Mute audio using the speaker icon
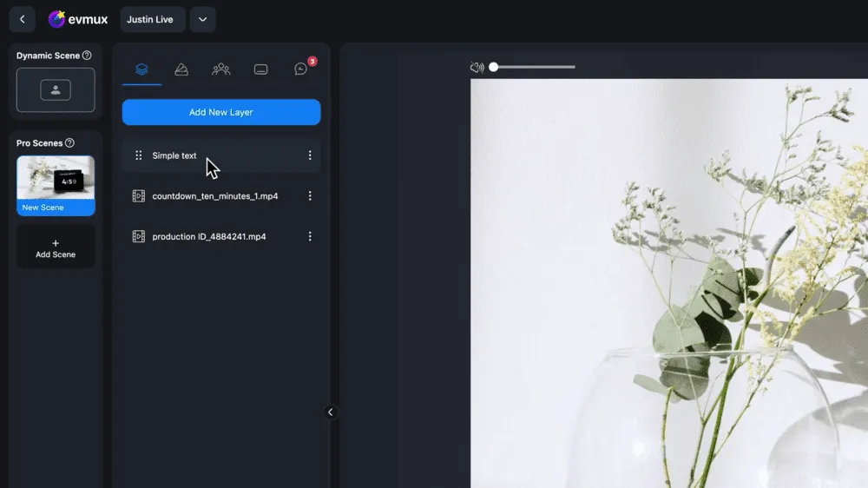868x488 pixels. click(477, 67)
